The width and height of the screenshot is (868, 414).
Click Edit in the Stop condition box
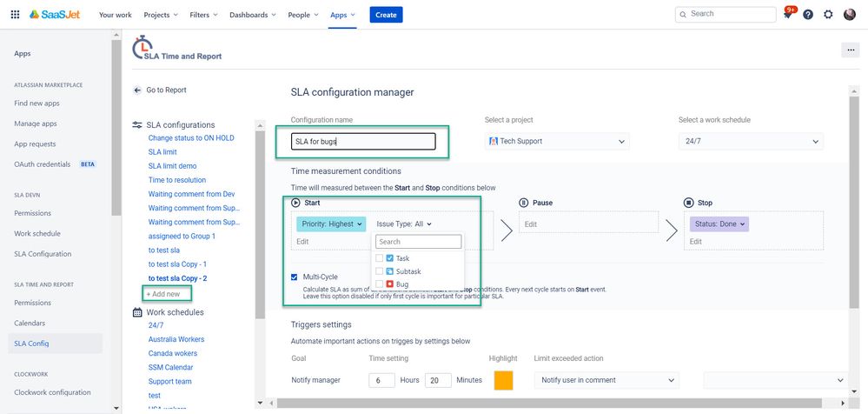(696, 242)
